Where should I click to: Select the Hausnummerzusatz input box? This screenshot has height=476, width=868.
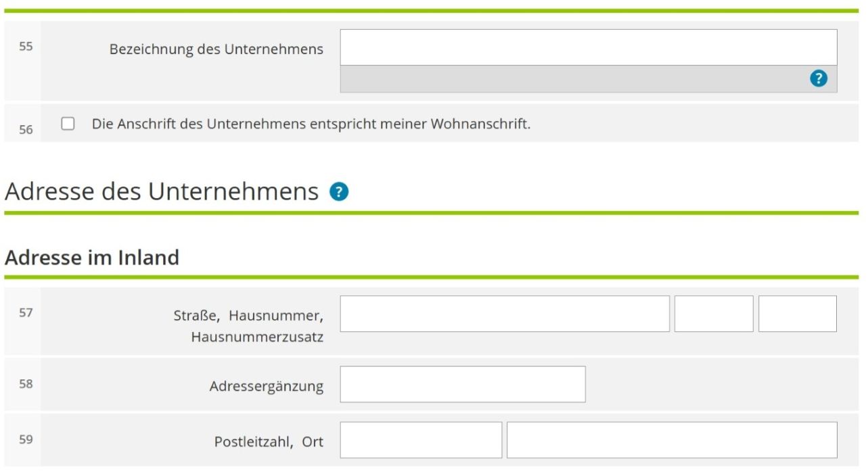click(x=798, y=314)
